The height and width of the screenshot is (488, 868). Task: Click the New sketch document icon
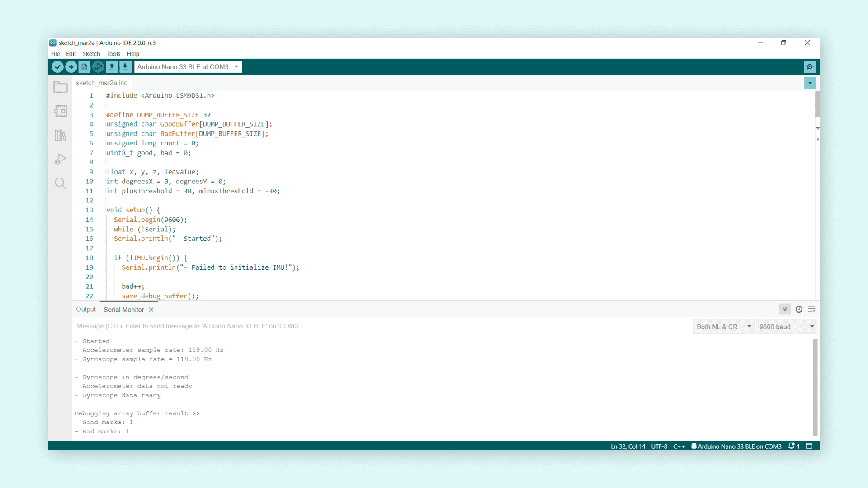(85, 67)
